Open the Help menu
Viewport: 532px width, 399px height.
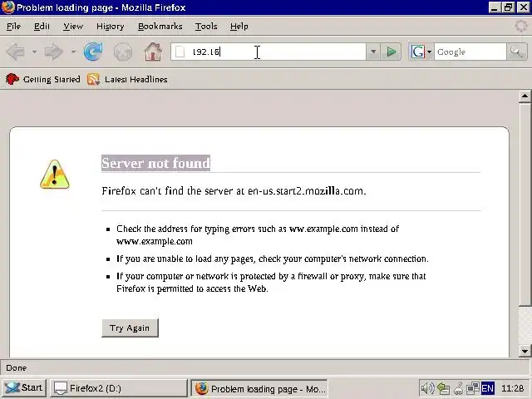pos(239,26)
